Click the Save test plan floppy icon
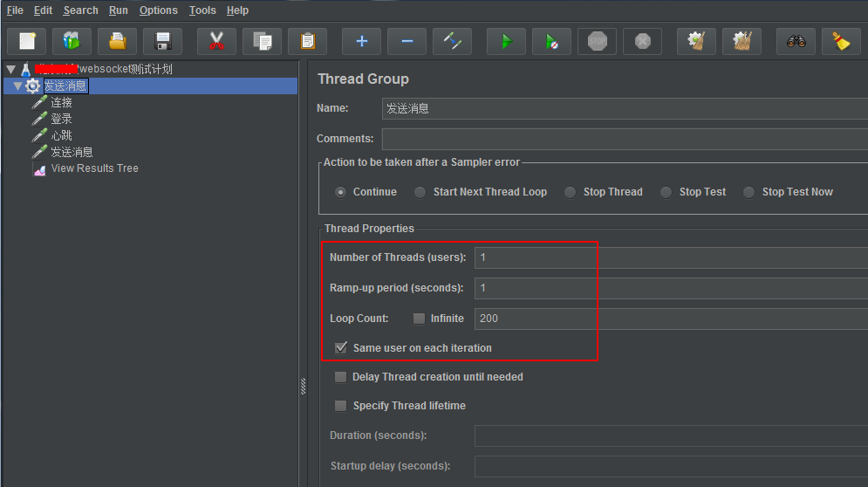Screen dimensions: 868x487 pyautogui.click(x=162, y=41)
